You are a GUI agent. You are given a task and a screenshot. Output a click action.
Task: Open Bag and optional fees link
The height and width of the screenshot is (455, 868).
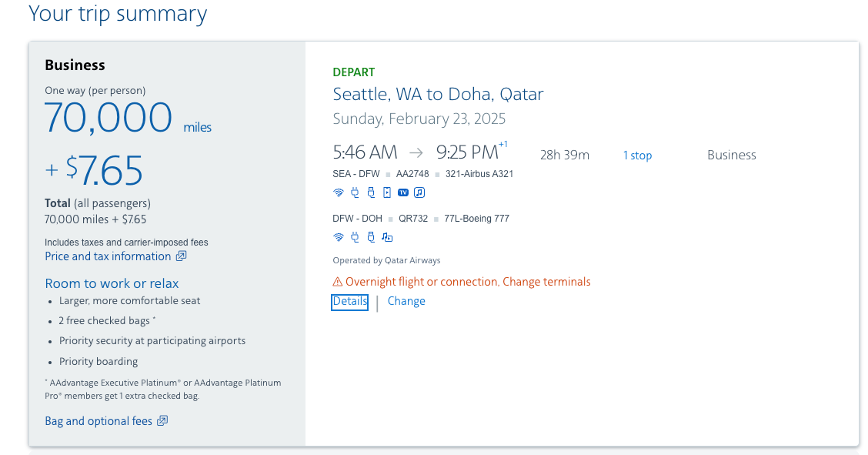click(98, 421)
